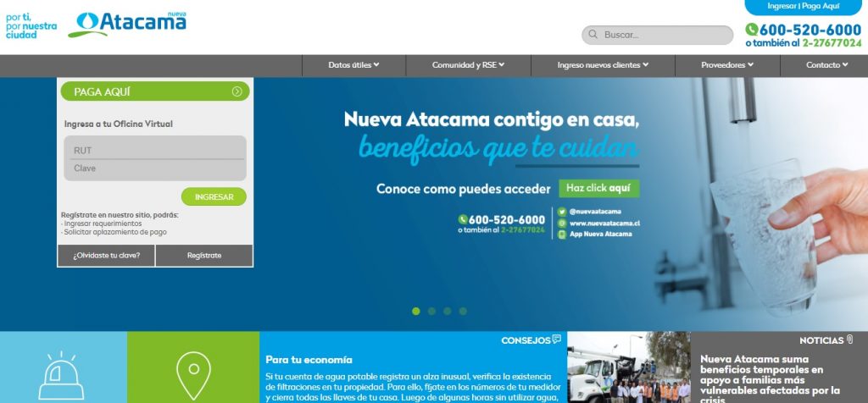Click 'Ingresar requerimientos' text
Screen dimensions: 868x403
point(103,224)
